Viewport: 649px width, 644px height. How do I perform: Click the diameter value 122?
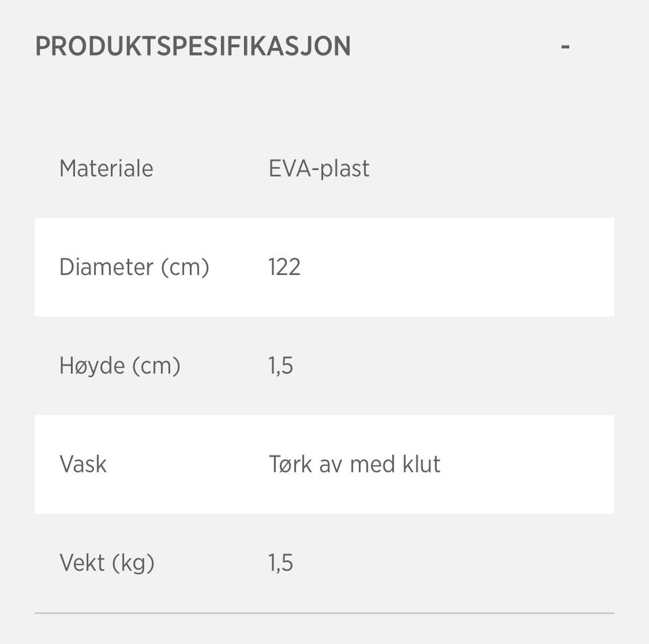click(284, 267)
